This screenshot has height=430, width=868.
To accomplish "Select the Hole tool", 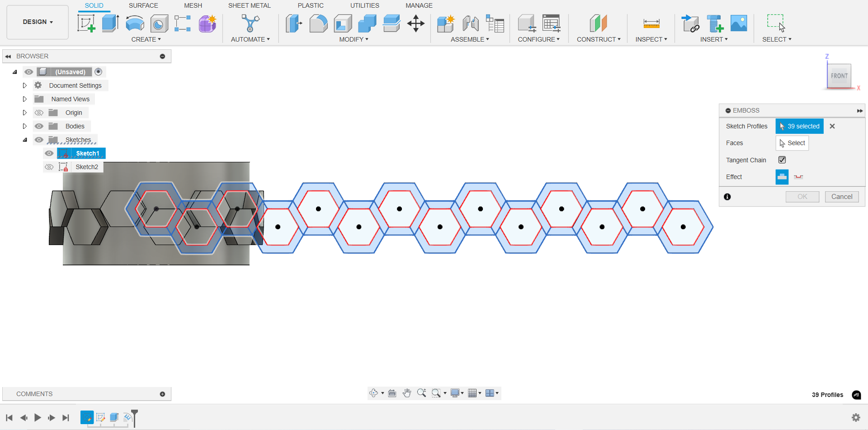I will pyautogui.click(x=159, y=23).
